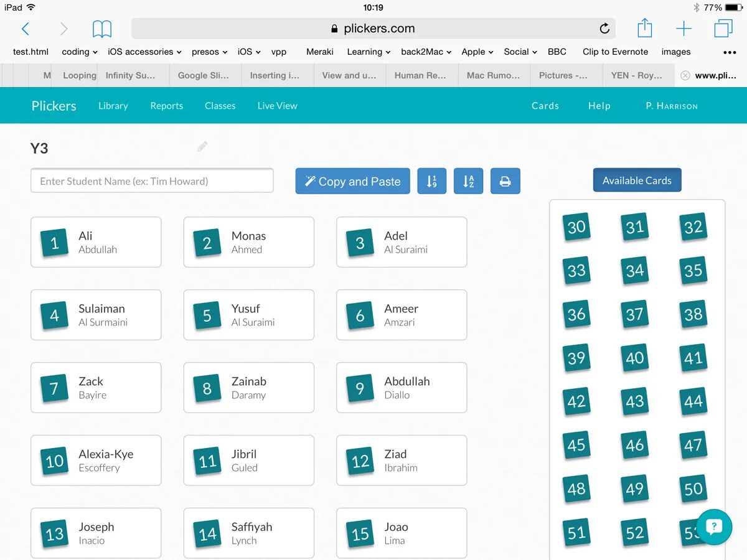
Task: Open the Reports menu in Plickers
Action: 167,106
